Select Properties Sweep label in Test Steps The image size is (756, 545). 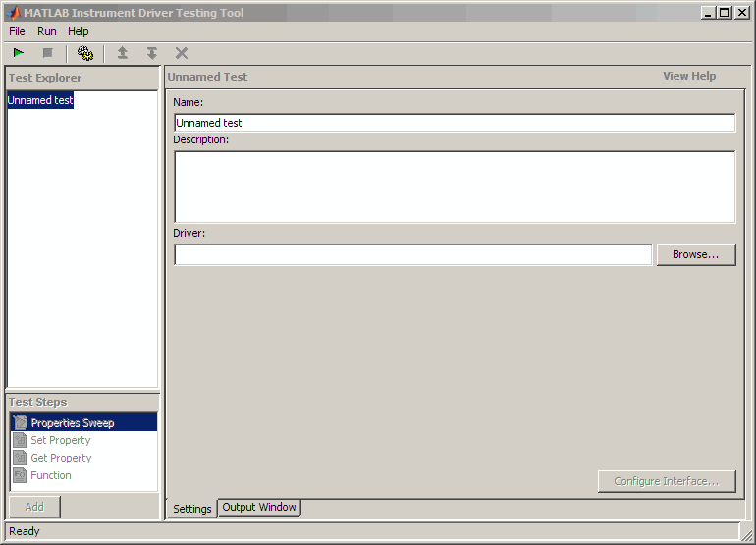pyautogui.click(x=73, y=423)
